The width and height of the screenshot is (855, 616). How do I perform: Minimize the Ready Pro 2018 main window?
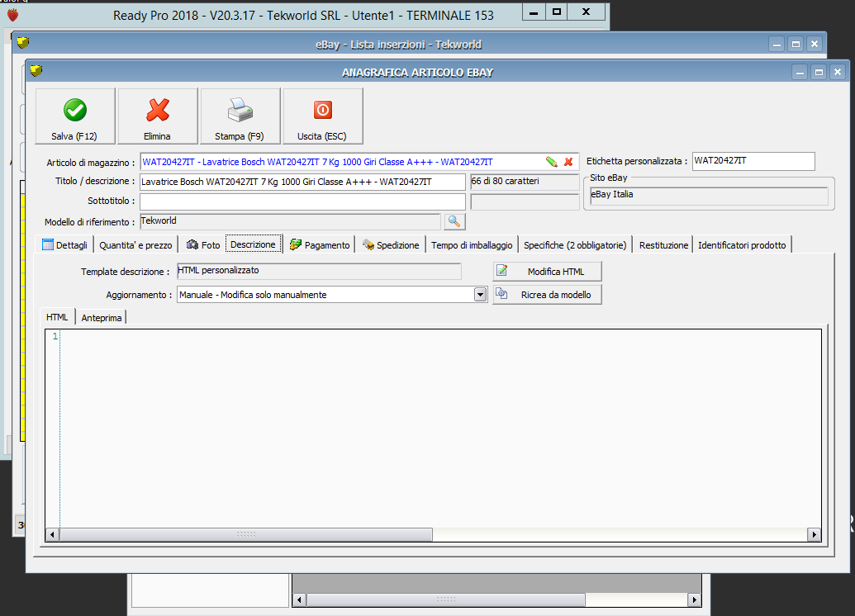(x=535, y=12)
